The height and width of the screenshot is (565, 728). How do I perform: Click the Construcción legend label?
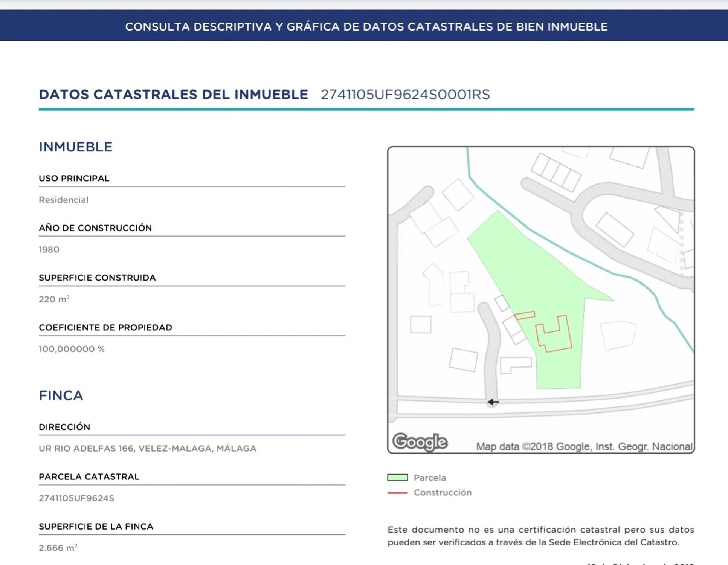[x=443, y=493]
